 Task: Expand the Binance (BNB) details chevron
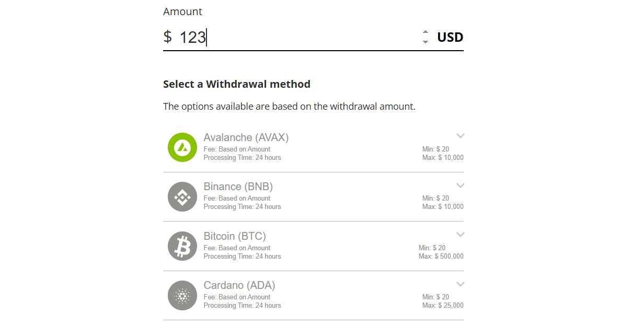tap(461, 185)
